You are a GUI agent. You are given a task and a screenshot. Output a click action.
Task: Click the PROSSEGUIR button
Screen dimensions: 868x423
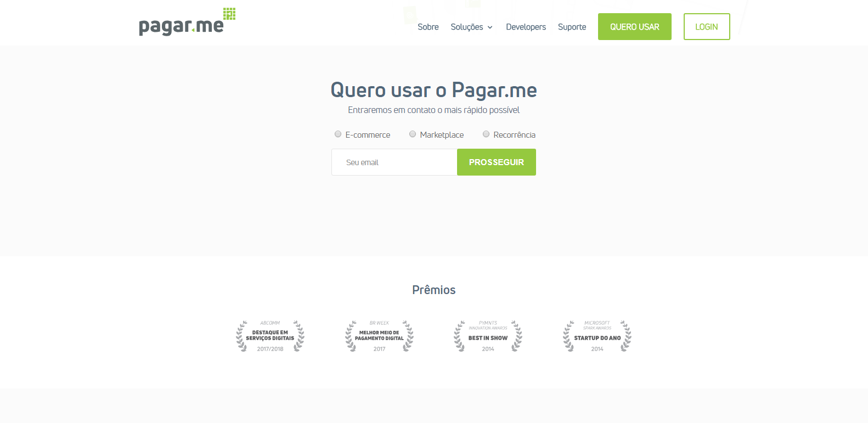click(x=497, y=162)
